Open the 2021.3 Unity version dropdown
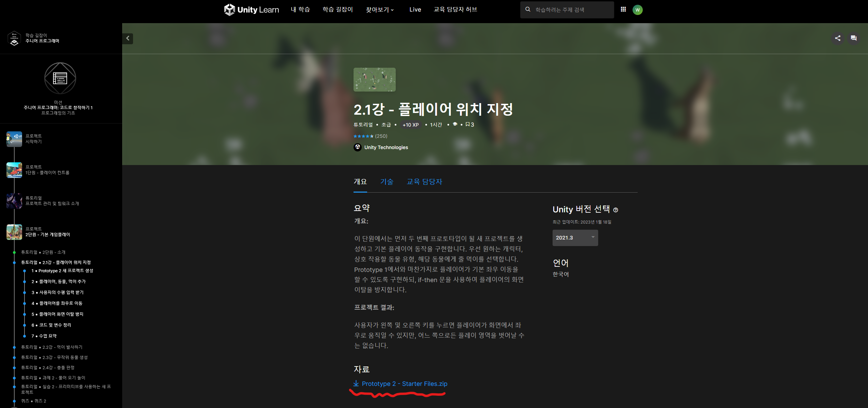Screen dimensions: 868x408 (575, 238)
